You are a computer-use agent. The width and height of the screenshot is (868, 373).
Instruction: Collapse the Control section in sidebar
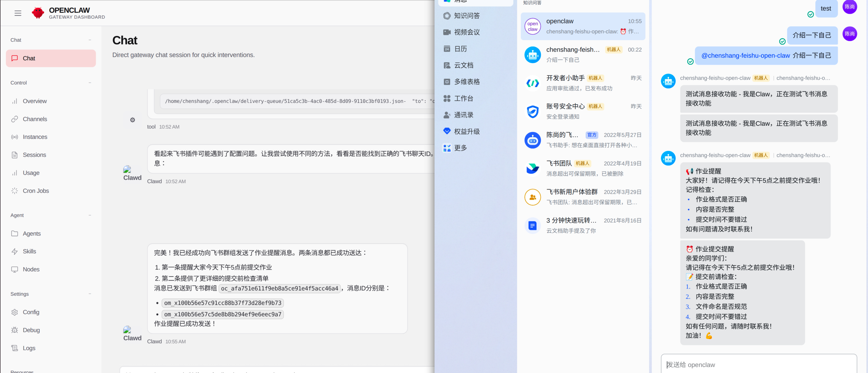[x=90, y=83]
